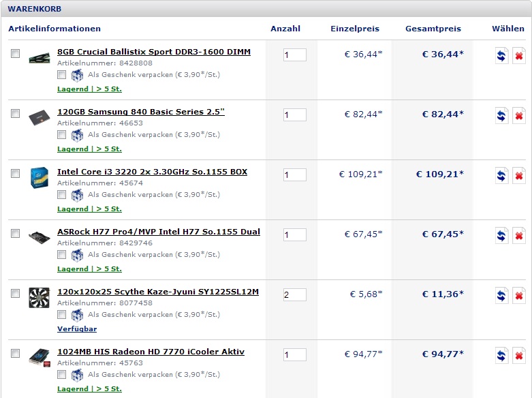Click refresh icon for Crucial Ballistix row

(x=501, y=56)
